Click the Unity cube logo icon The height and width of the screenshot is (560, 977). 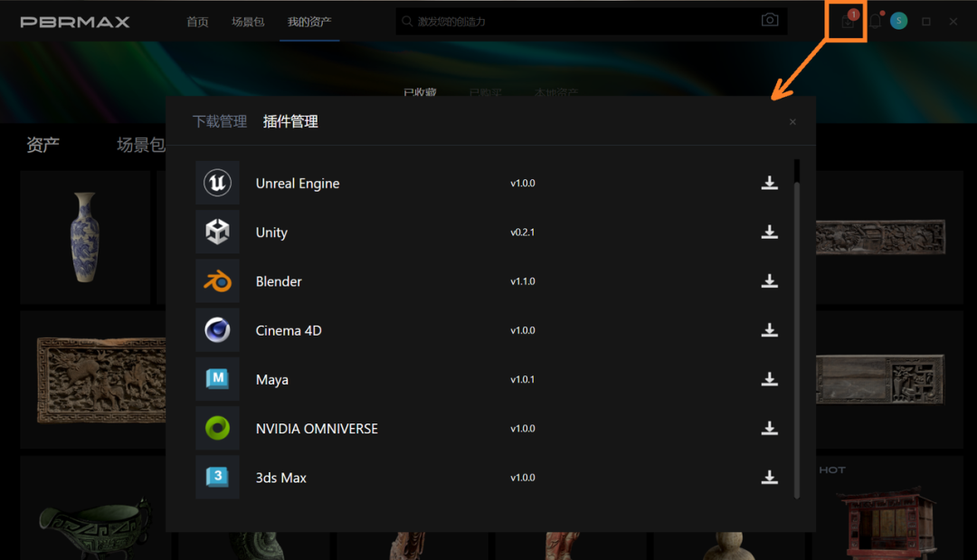(217, 232)
